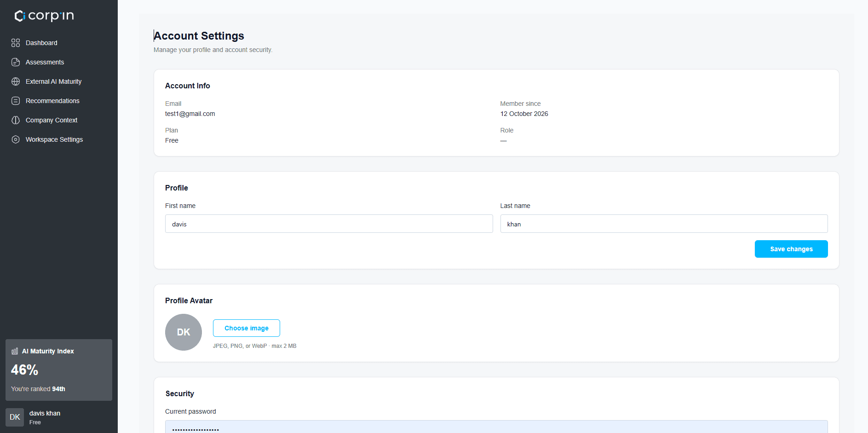The height and width of the screenshot is (433, 868).
Task: Edit the Last name field containing khan
Action: tap(664, 224)
